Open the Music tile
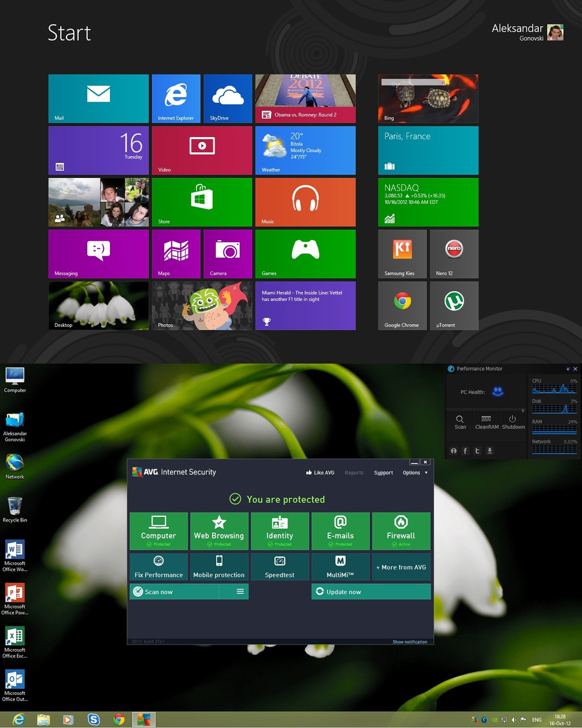 coord(305,203)
